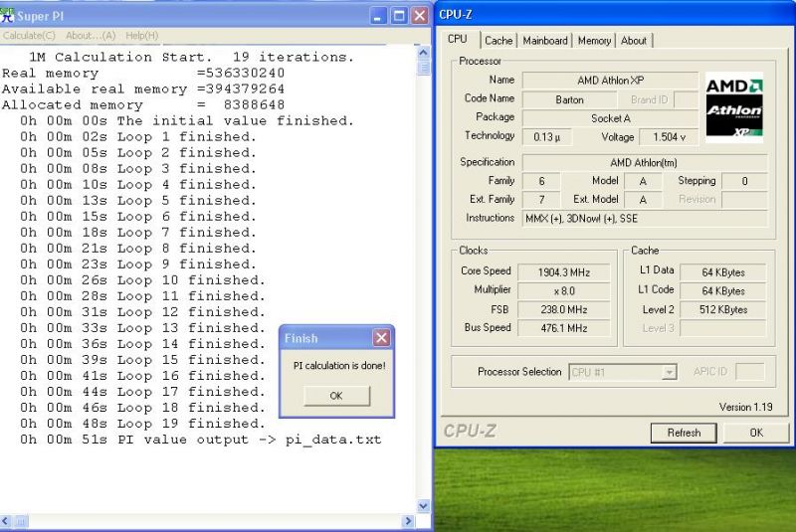
Task: Click the Family value 6
Action: tap(541, 181)
